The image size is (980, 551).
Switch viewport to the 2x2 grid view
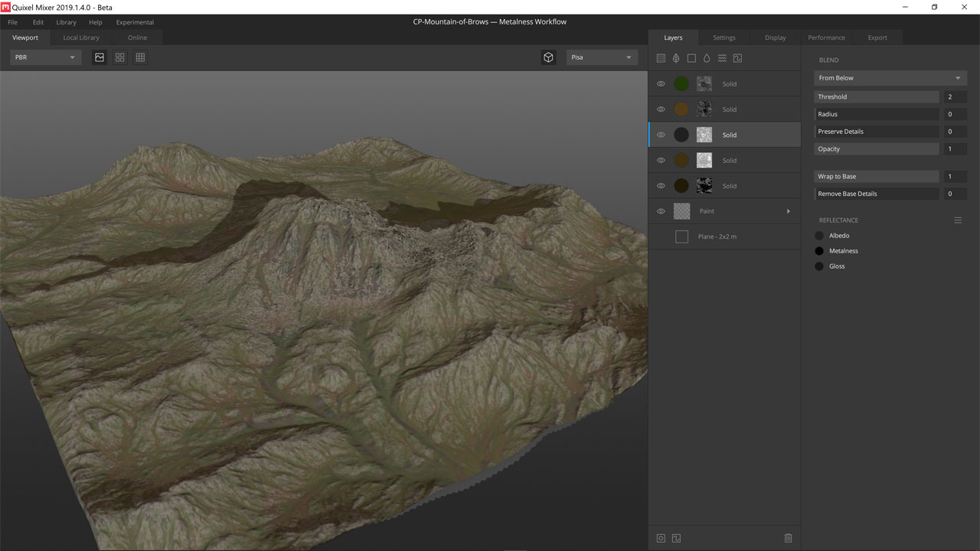click(119, 57)
